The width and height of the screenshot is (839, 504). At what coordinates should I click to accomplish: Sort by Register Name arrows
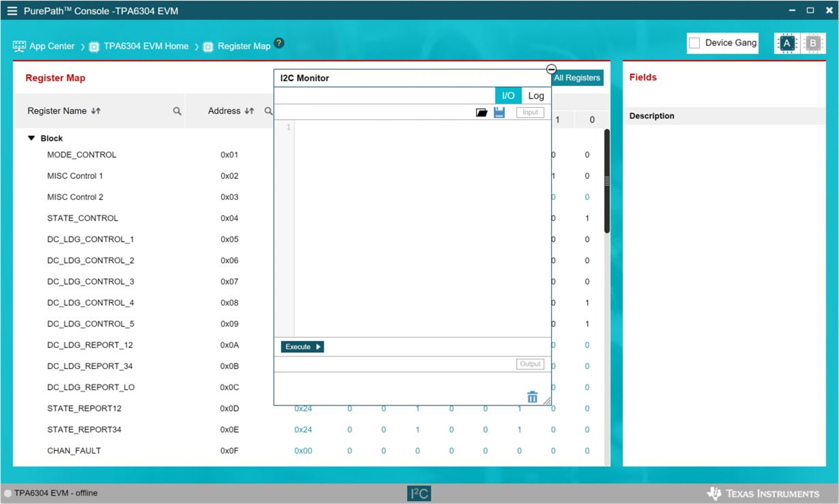pyautogui.click(x=96, y=111)
